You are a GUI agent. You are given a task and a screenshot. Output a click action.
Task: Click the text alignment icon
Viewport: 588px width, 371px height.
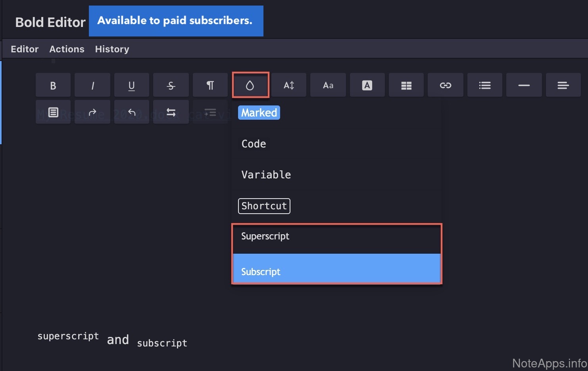coord(563,85)
